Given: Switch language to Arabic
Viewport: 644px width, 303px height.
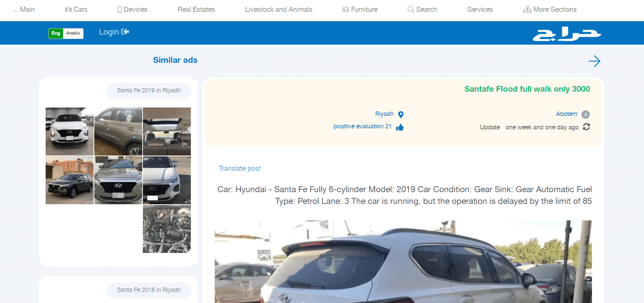Looking at the screenshot, I should (x=73, y=33).
